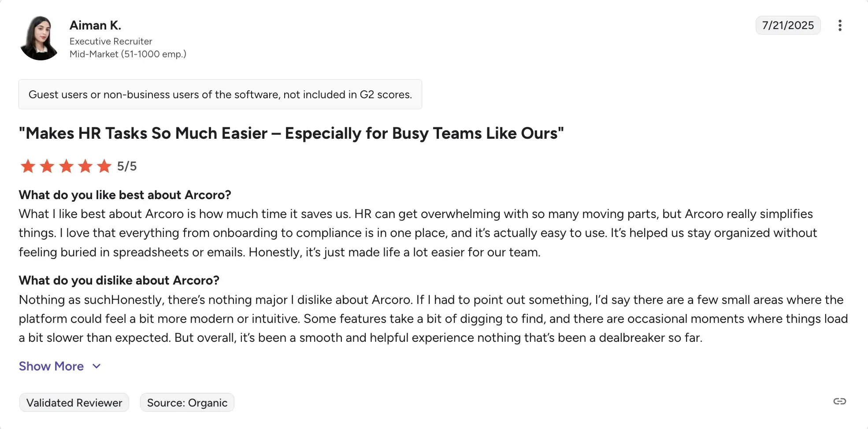868x429 pixels.
Task: Click the fourth rating star
Action: click(x=85, y=166)
